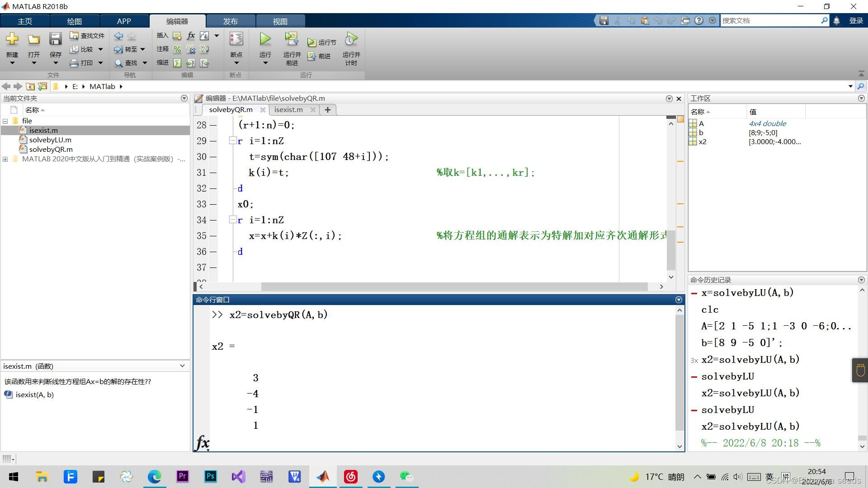Switch to the 绘图 (Plots) tab
This screenshot has height=488, width=868.
75,21
